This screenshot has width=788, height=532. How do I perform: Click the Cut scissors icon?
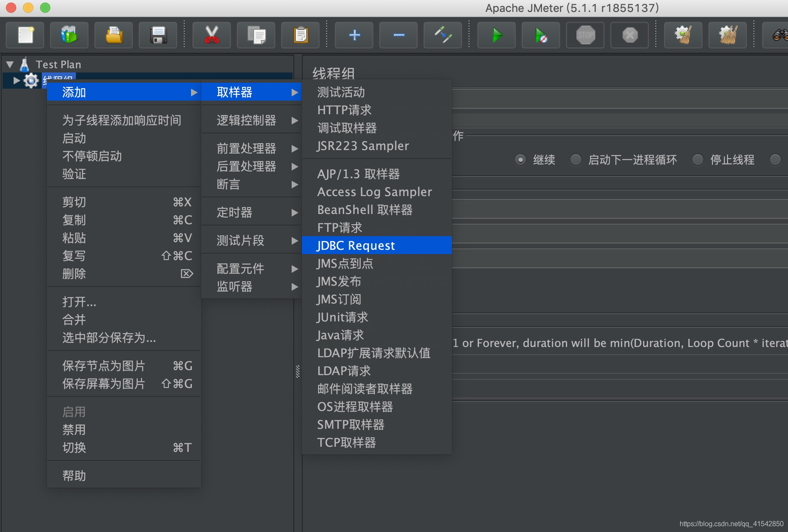coord(212,35)
